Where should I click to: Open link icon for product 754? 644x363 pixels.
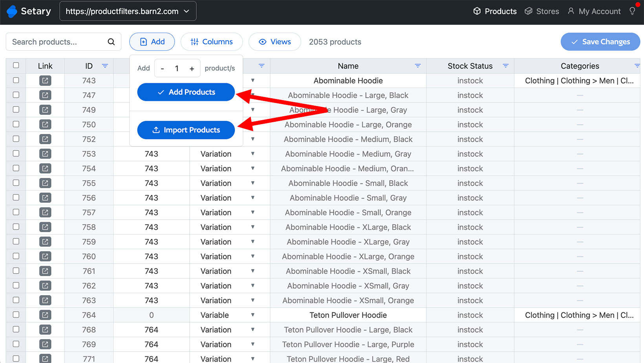point(45,169)
